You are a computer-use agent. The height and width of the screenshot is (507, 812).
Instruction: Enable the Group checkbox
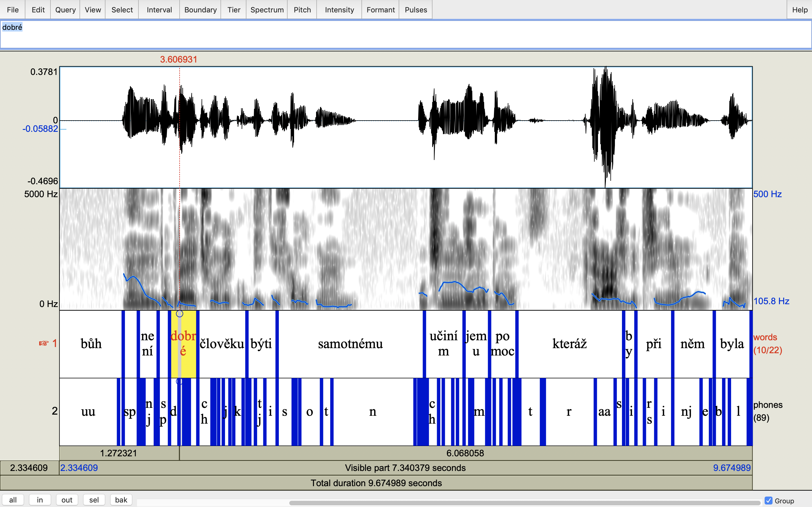pyautogui.click(x=768, y=500)
